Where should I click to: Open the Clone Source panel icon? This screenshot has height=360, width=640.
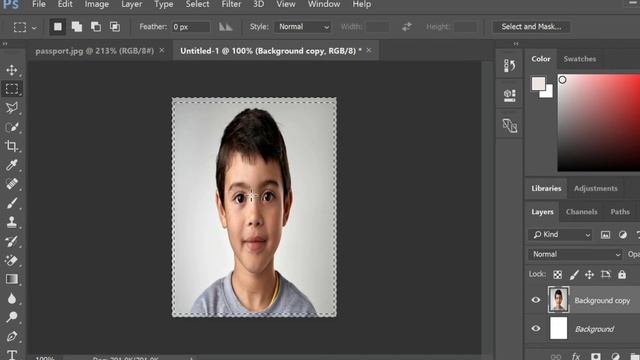tap(509, 125)
